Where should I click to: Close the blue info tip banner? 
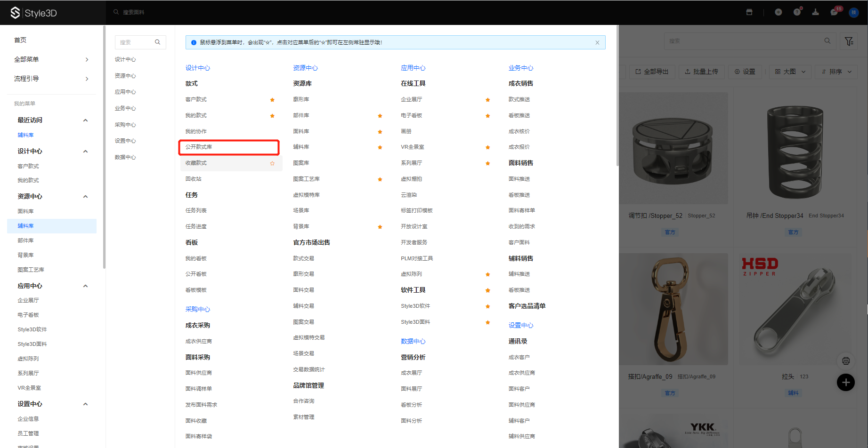click(x=597, y=42)
